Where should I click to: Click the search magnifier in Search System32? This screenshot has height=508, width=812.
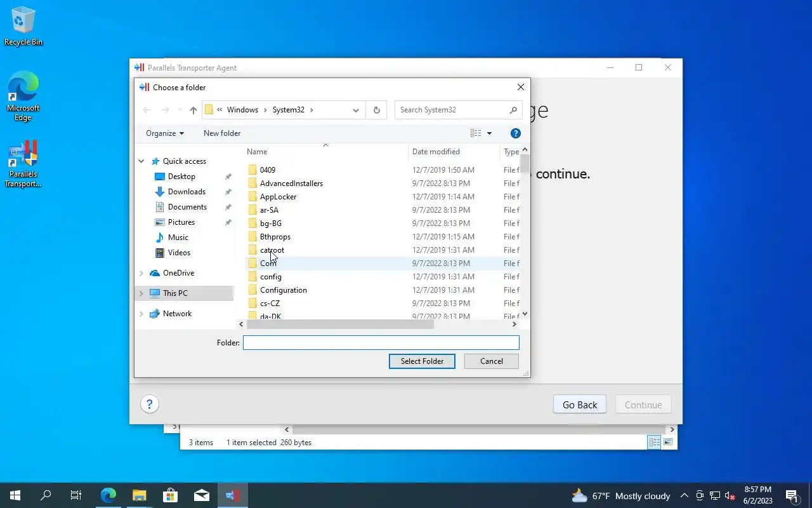tap(513, 110)
